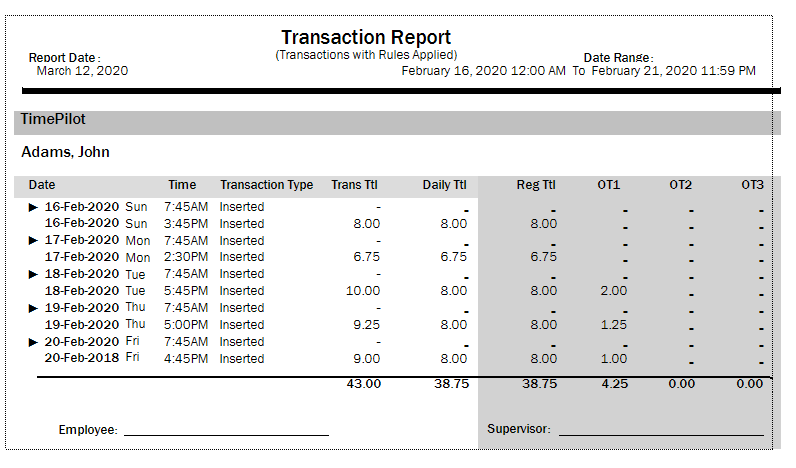The width and height of the screenshot is (796, 468).
Task: Click the Transaction Type column header
Action: tap(266, 185)
